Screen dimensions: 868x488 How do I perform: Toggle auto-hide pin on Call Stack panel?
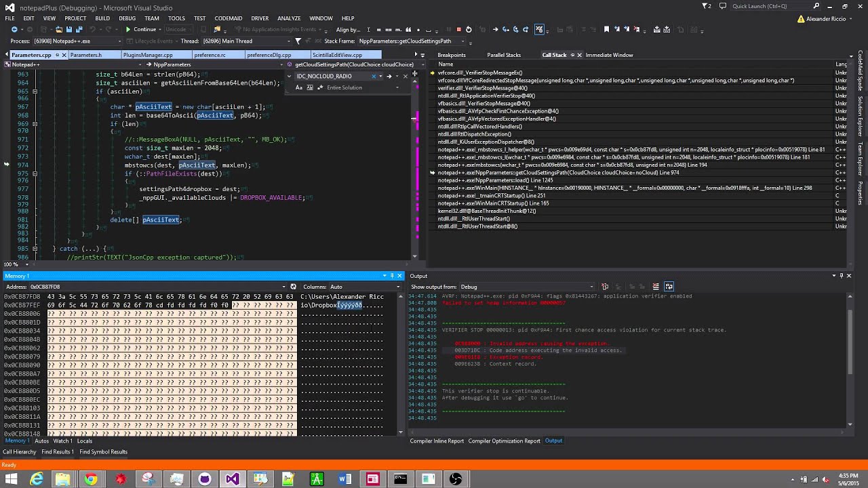coord(572,55)
